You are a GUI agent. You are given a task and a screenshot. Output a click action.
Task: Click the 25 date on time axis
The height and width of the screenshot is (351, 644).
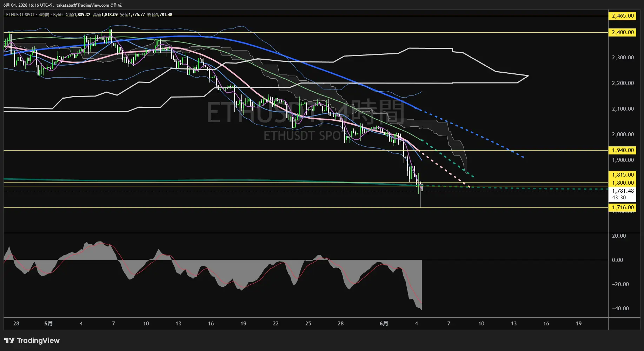(308, 324)
